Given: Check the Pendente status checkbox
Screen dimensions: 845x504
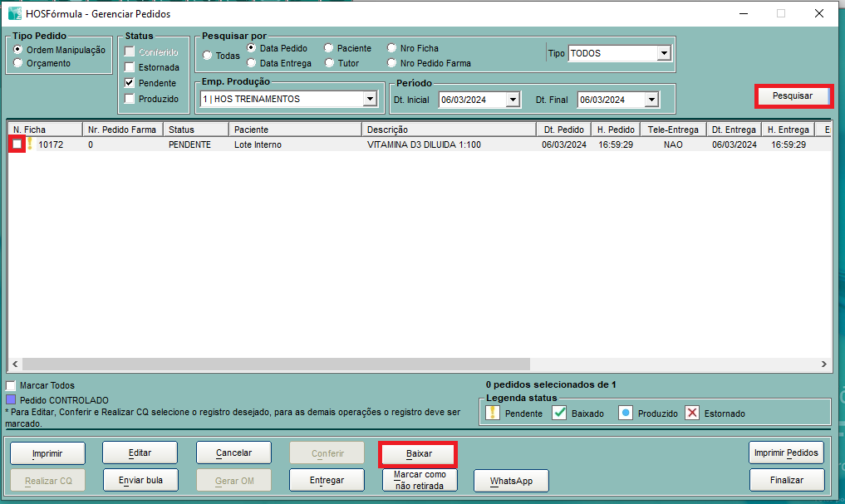Looking at the screenshot, I should (130, 83).
